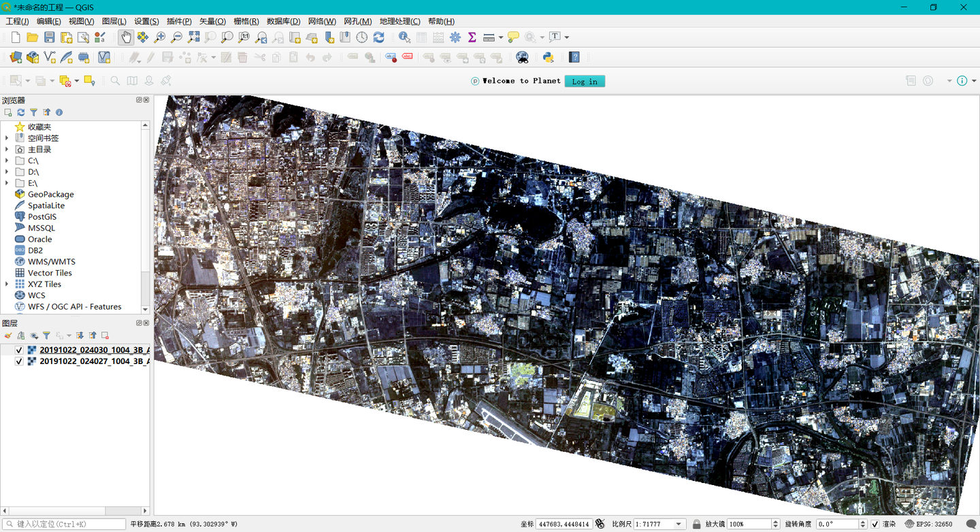Expand the C:\ drive in Browser
The width and height of the screenshot is (980, 532).
pos(7,161)
